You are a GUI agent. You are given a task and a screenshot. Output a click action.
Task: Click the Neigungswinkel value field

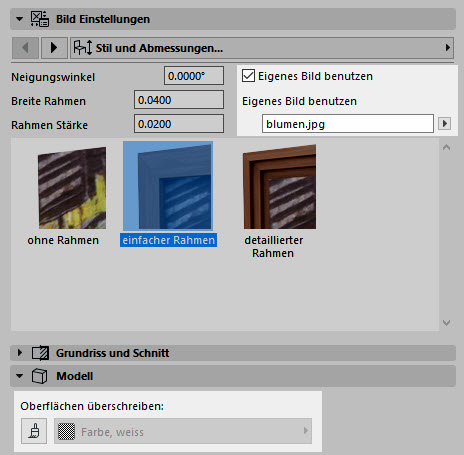pyautogui.click(x=194, y=76)
